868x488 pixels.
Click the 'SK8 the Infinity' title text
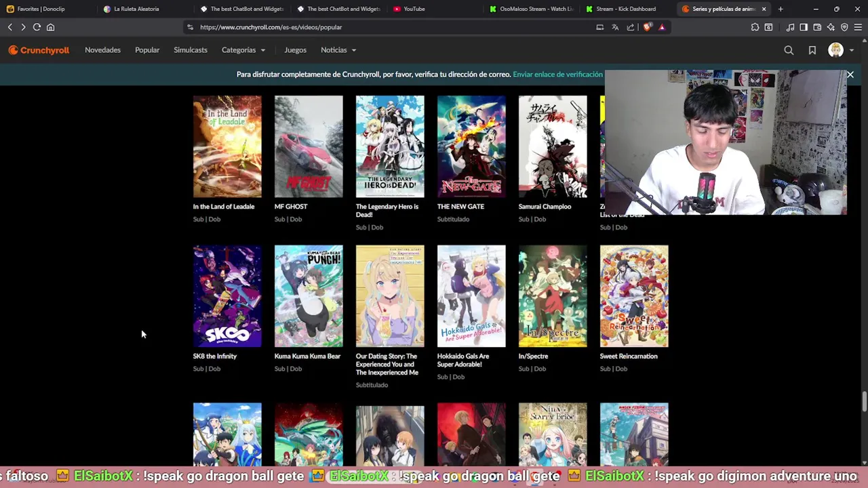point(215,357)
